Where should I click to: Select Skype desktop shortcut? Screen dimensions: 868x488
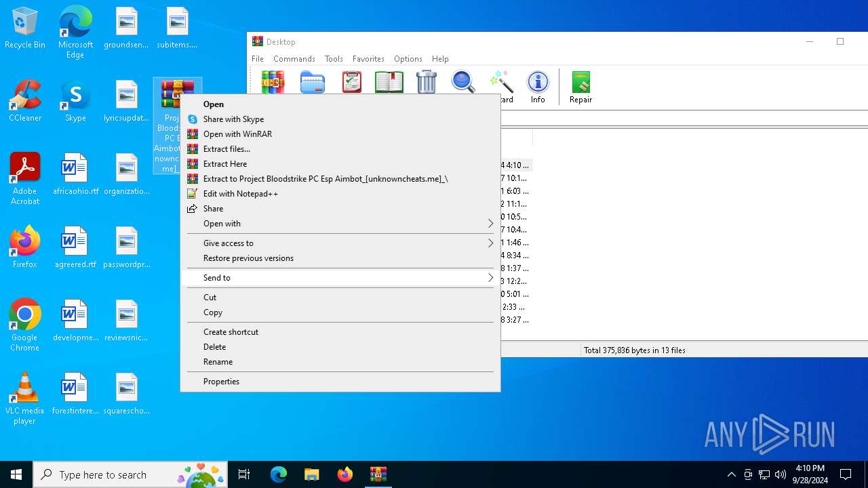coord(75,101)
